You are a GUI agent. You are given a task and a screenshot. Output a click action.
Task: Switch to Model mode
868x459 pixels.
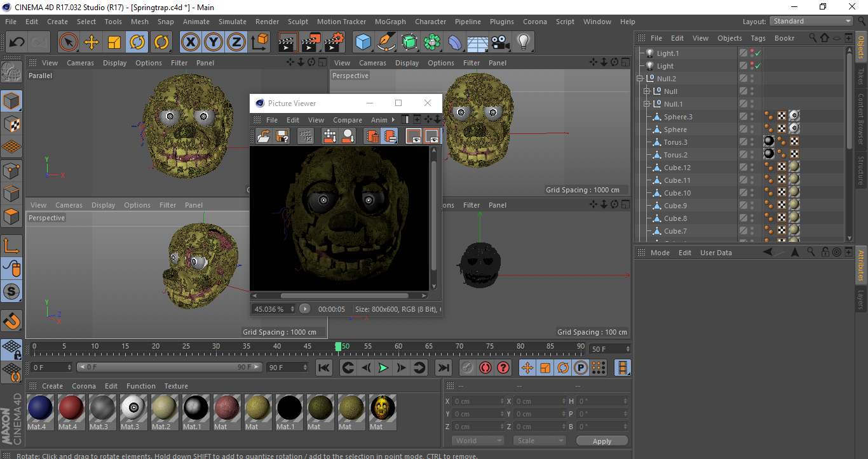point(11,101)
